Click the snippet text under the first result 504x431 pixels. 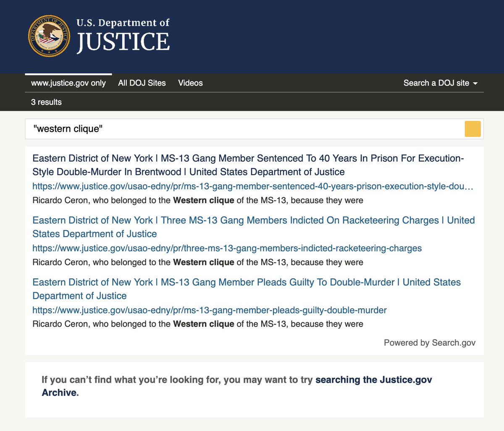click(197, 201)
